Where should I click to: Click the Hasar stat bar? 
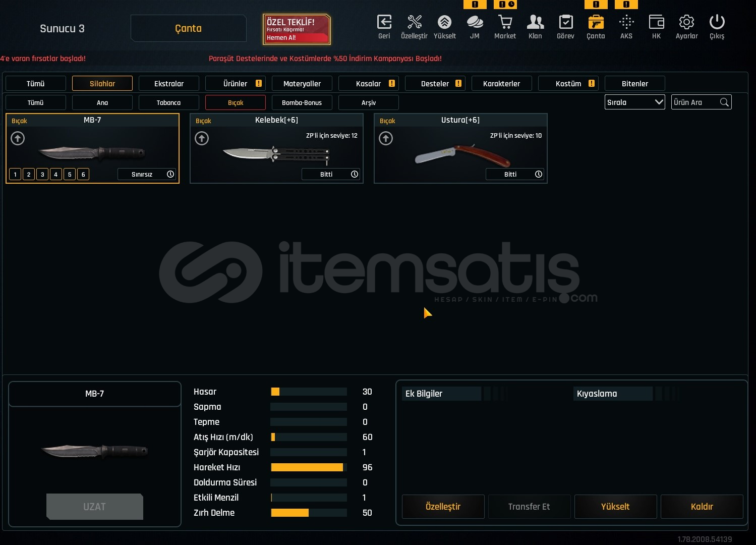(309, 392)
